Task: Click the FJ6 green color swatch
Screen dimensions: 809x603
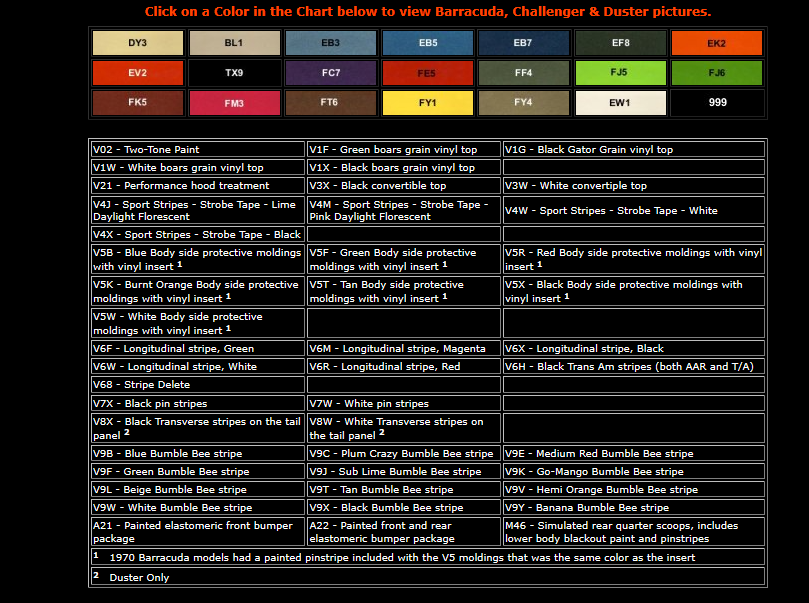Action: tap(717, 73)
